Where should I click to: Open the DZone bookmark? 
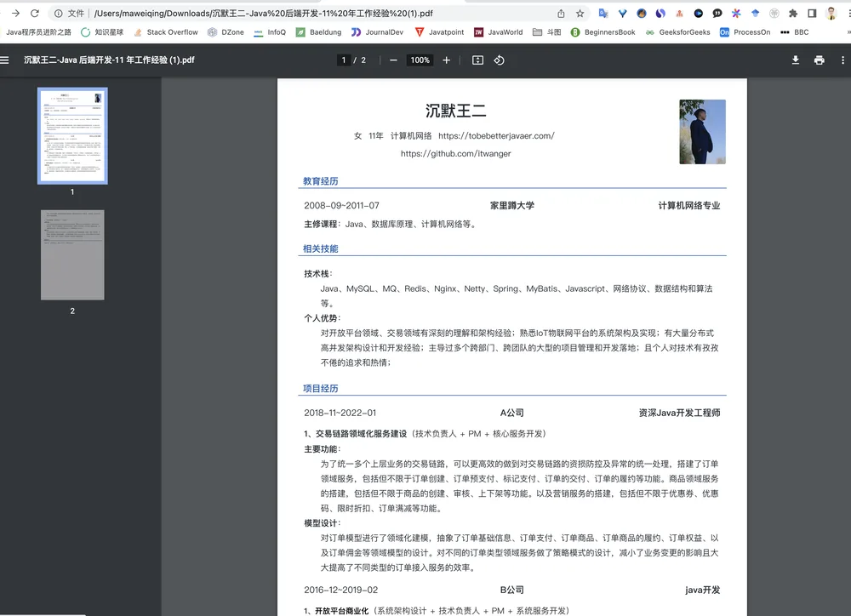[226, 32]
